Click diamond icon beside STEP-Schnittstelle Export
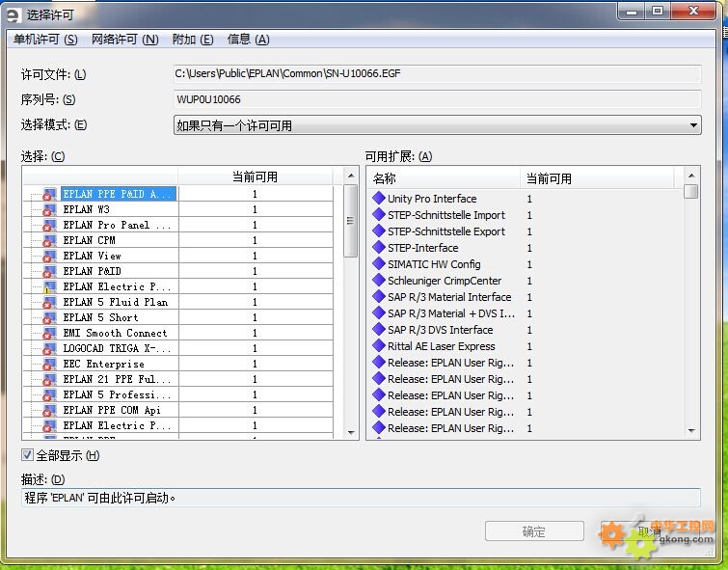Screen dimensions: 728x570 click(x=379, y=231)
